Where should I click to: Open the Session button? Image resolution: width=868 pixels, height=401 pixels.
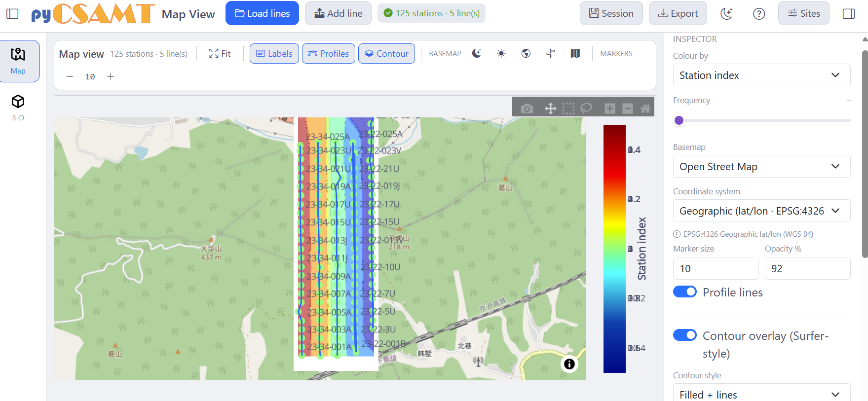611,13
